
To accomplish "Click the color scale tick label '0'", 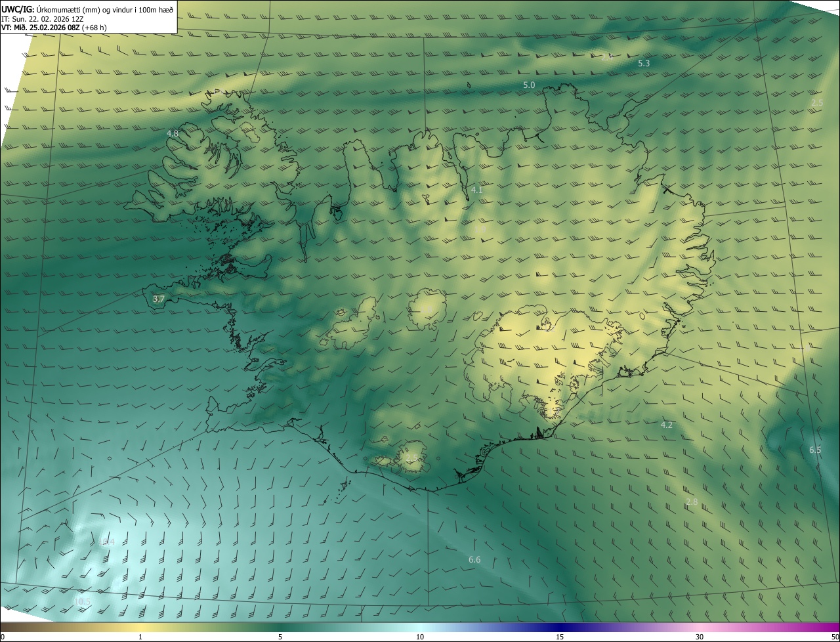I will pyautogui.click(x=3, y=637).
